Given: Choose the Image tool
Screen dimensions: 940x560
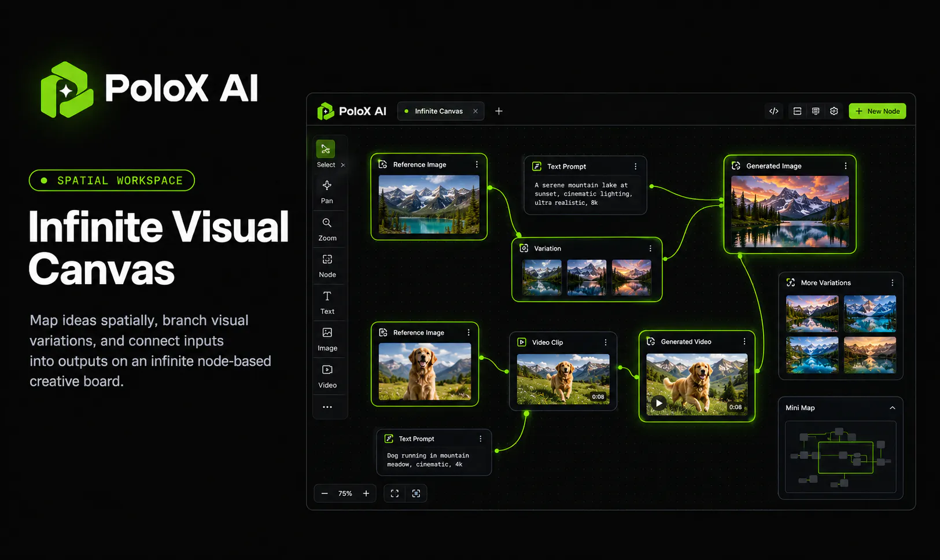Looking at the screenshot, I should click(327, 339).
